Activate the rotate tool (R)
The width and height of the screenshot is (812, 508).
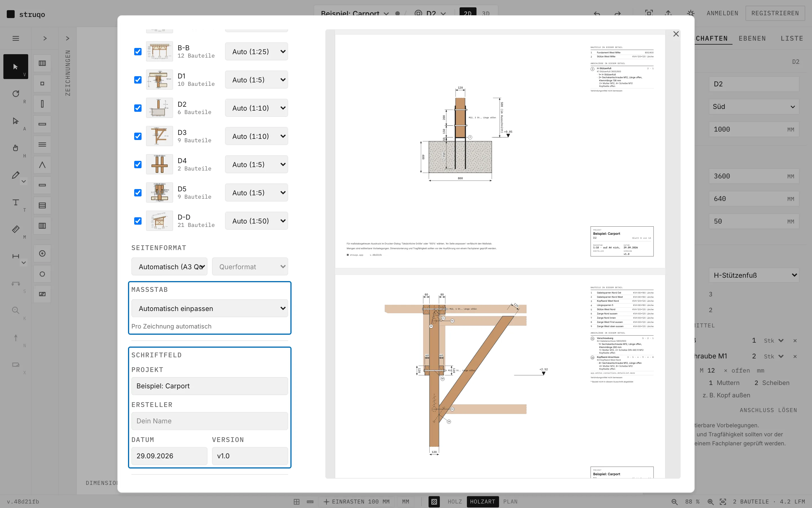(16, 94)
